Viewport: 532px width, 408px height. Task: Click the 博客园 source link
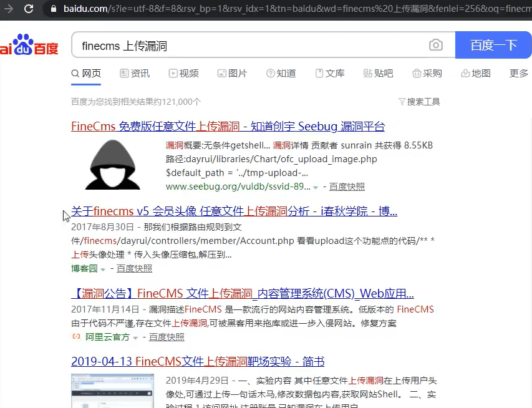click(x=84, y=269)
